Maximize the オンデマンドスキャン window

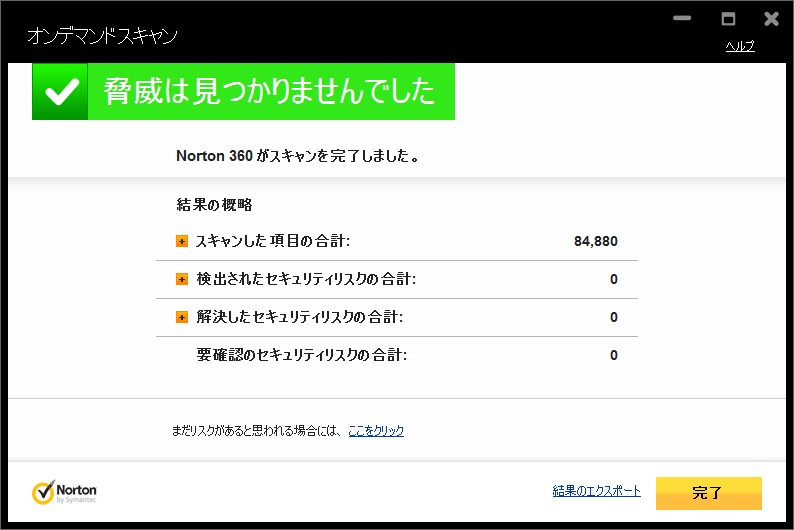pos(728,19)
